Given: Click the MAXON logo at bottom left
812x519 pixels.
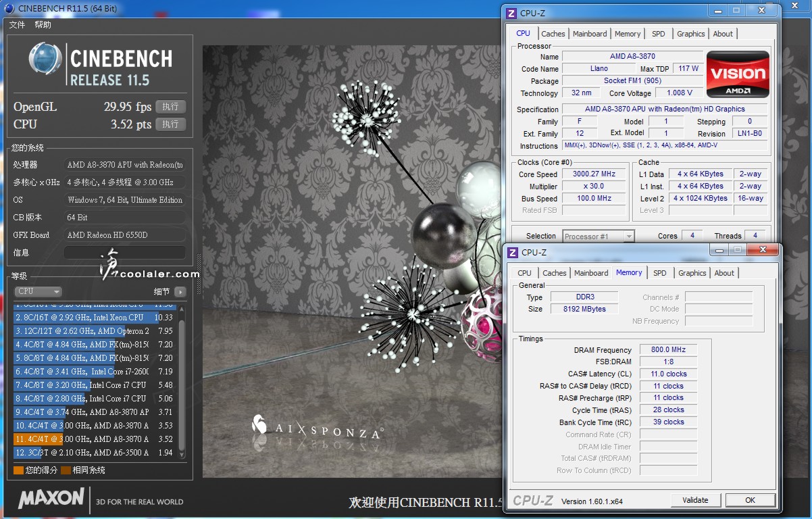Looking at the screenshot, I should (x=51, y=499).
